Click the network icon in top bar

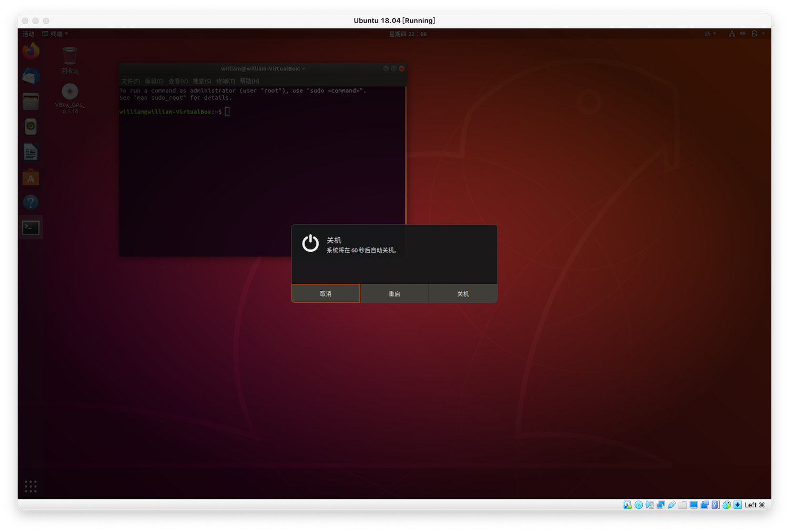732,34
